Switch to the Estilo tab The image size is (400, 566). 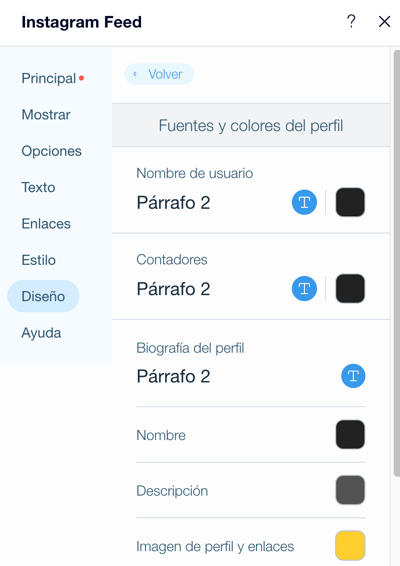39,260
